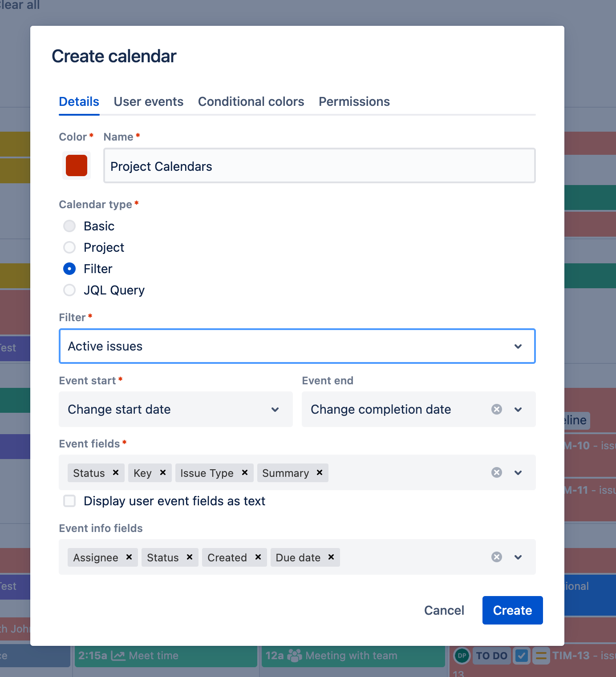Click the Create button
The height and width of the screenshot is (677, 616).
tap(512, 610)
